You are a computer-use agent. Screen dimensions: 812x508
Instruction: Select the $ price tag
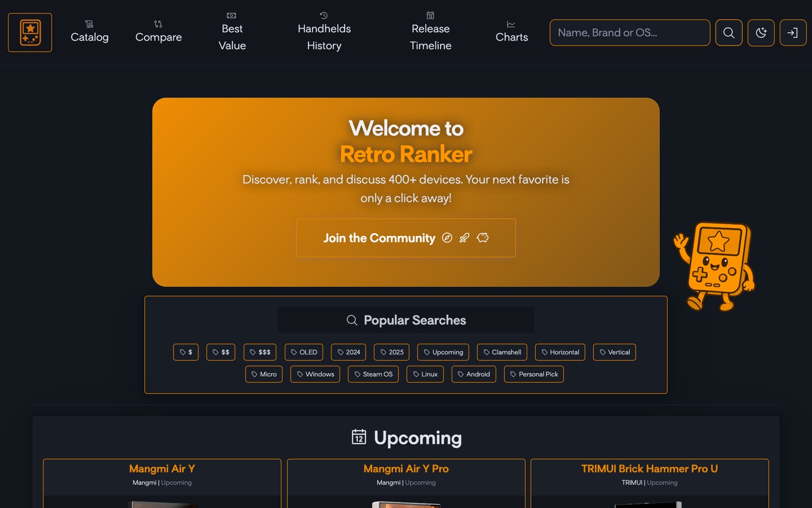coord(186,352)
